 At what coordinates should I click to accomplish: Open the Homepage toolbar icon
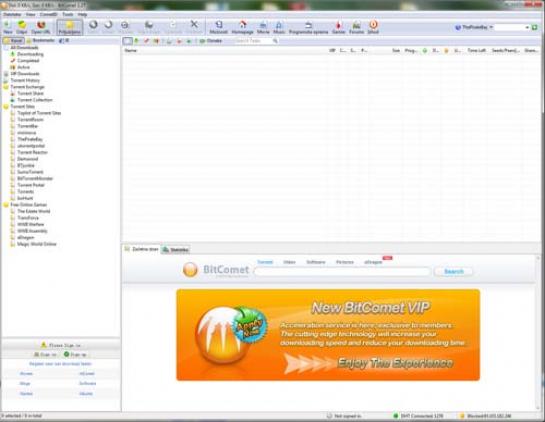click(x=243, y=27)
